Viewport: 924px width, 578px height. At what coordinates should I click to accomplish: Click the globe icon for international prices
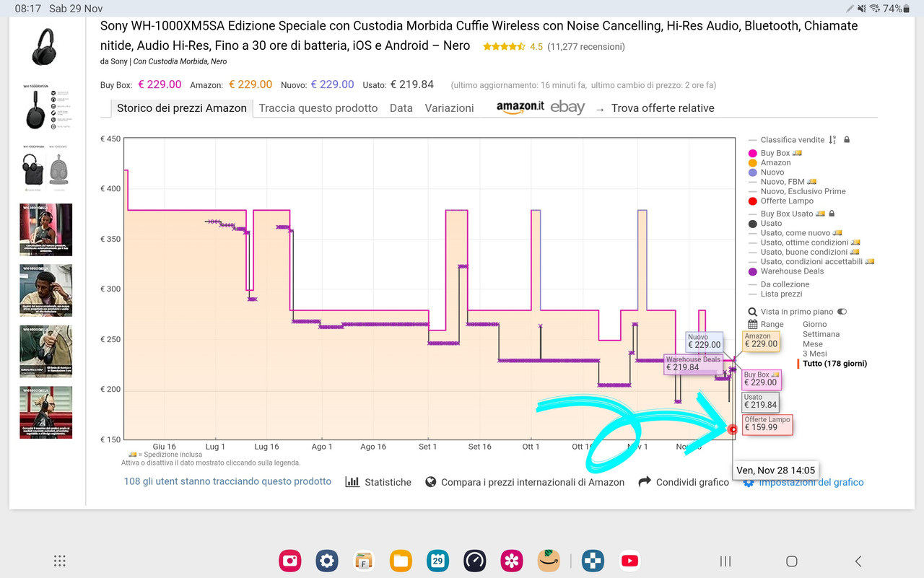(x=431, y=482)
